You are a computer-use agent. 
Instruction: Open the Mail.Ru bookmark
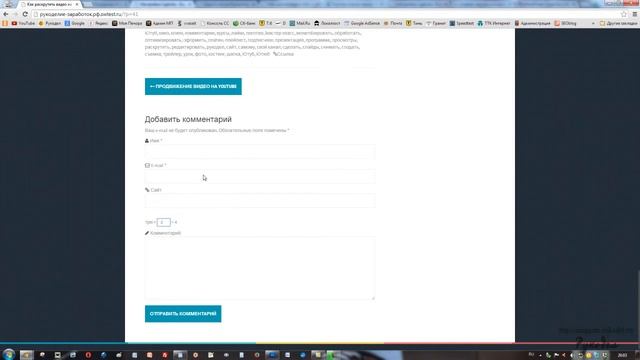[300, 23]
